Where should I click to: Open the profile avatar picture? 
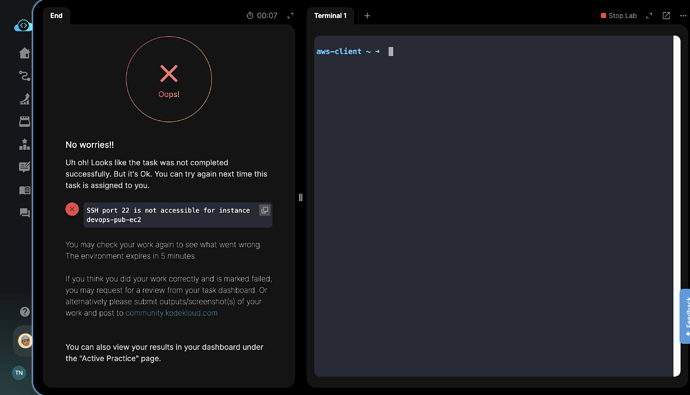(x=25, y=341)
